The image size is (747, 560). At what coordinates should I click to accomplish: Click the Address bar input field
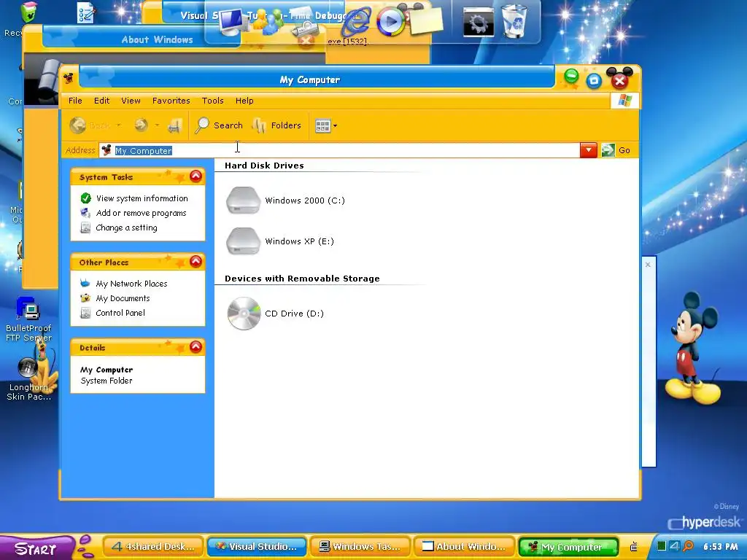pyautogui.click(x=339, y=150)
